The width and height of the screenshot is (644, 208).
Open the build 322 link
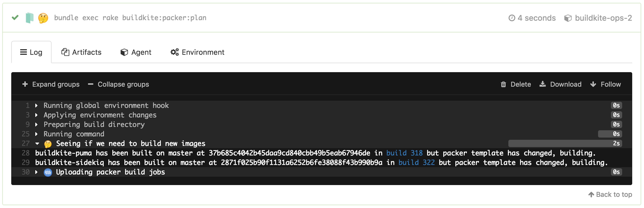[416, 162]
